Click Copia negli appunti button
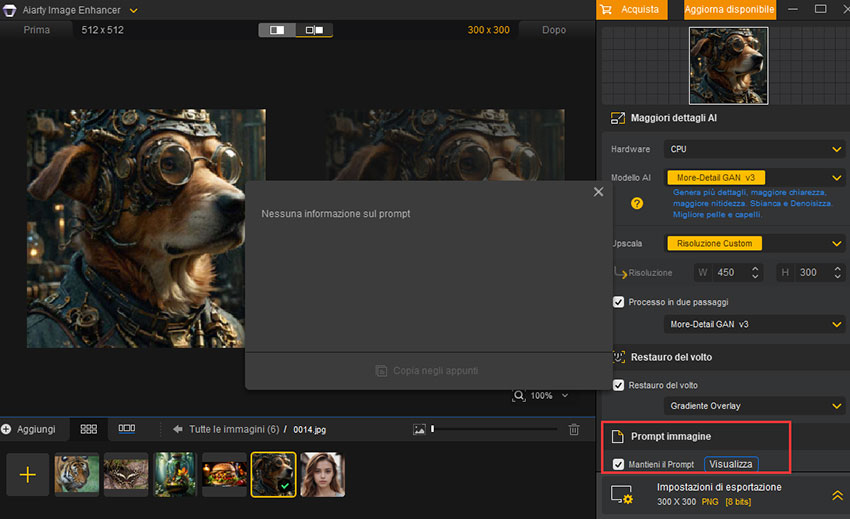Image resolution: width=850 pixels, height=519 pixels. click(427, 371)
